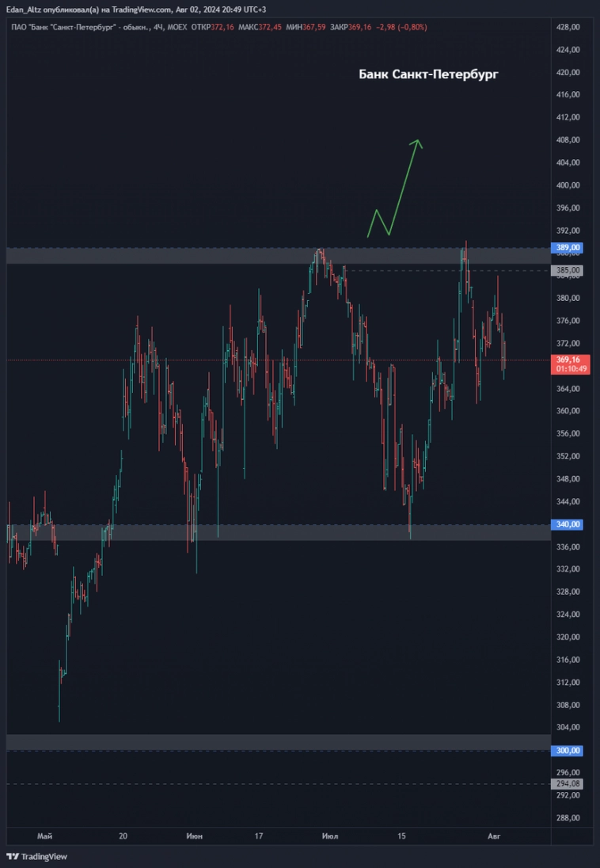Click the grey 385,00 price label
This screenshot has width=600, height=868.
568,270
